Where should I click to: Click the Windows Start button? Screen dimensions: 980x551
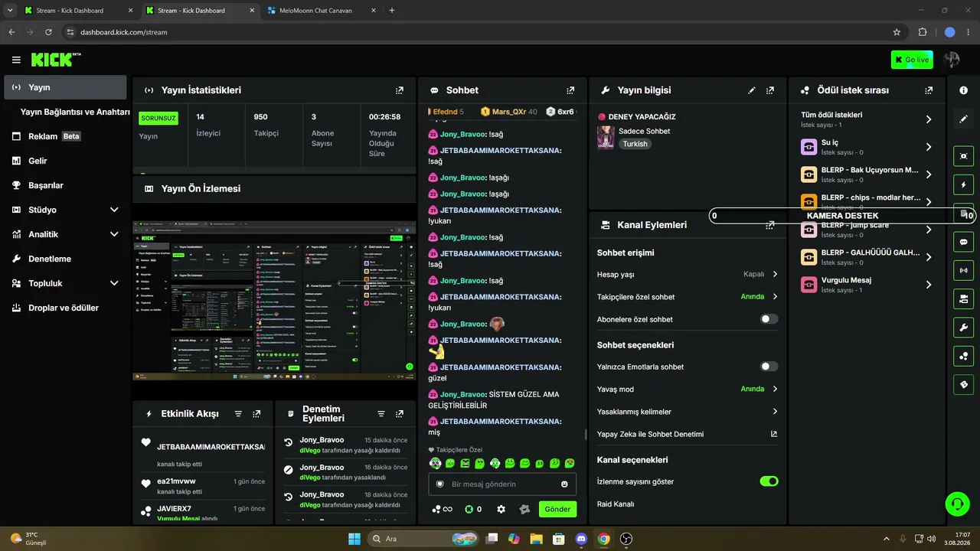354,539
